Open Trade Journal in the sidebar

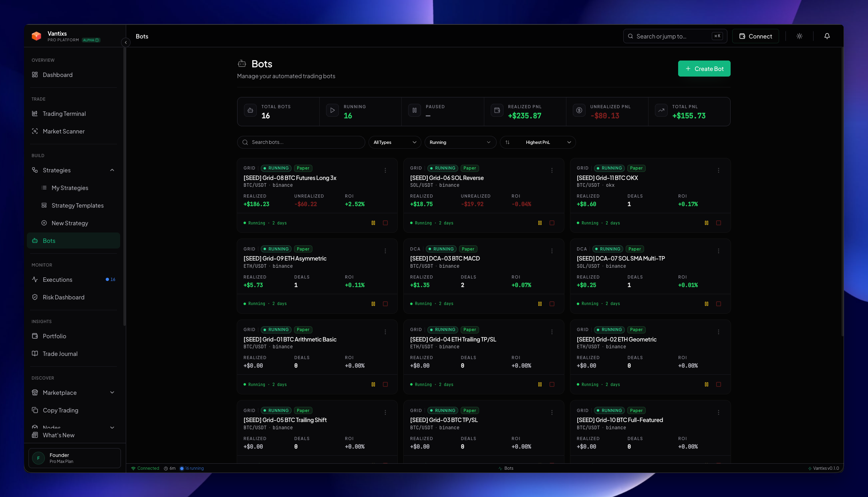coord(73,354)
